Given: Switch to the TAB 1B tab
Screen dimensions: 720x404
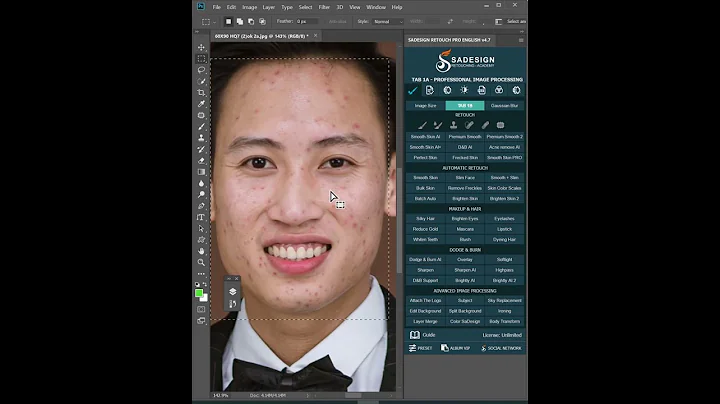Looking at the screenshot, I should (x=465, y=106).
